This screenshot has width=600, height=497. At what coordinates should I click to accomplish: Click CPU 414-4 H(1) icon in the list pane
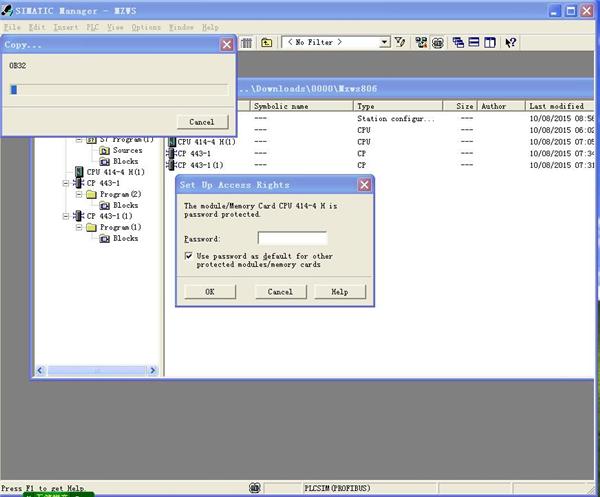(x=172, y=142)
